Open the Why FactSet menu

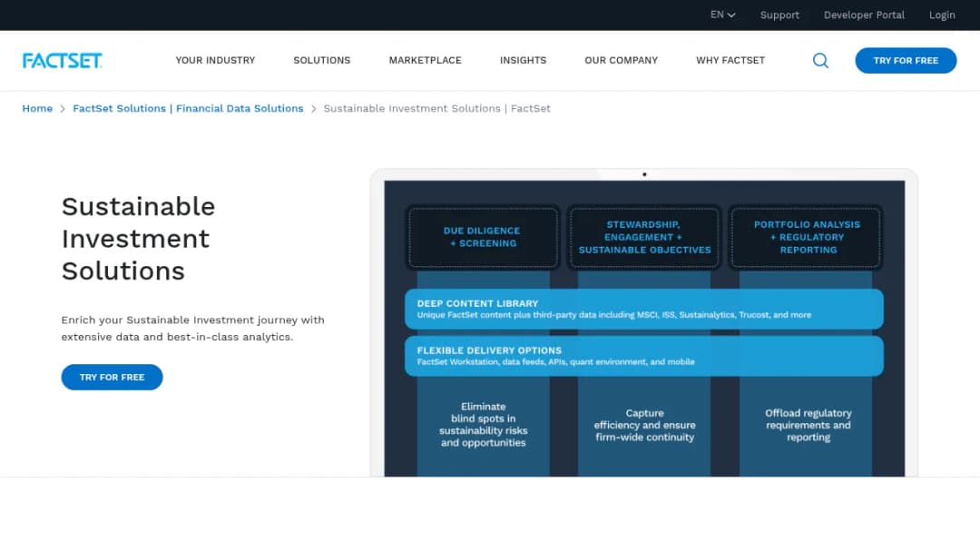[x=730, y=61]
